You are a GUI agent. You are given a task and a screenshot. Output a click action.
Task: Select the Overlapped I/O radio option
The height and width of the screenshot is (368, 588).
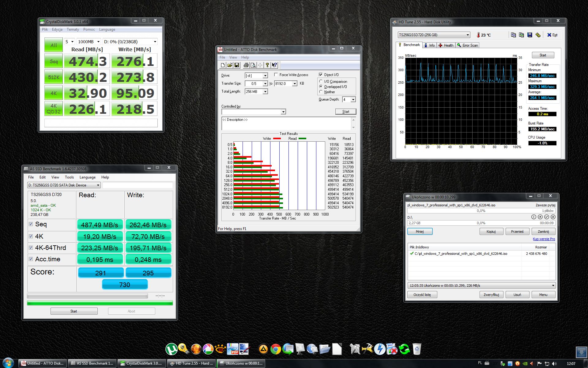(321, 86)
